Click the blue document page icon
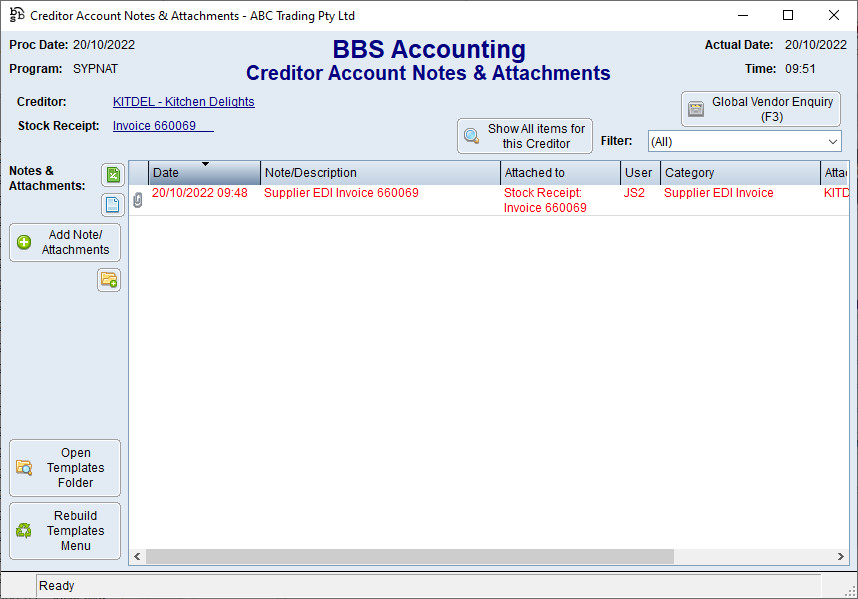 click(x=113, y=204)
